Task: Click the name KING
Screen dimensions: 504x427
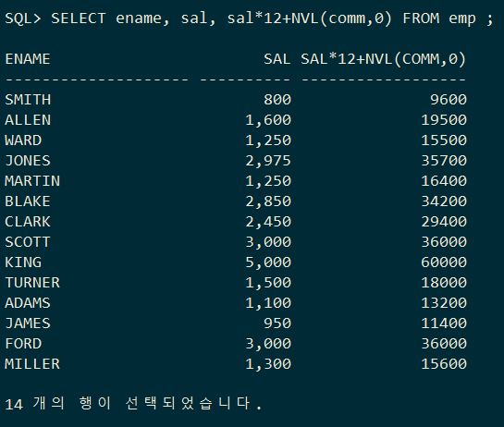Action: (x=23, y=262)
